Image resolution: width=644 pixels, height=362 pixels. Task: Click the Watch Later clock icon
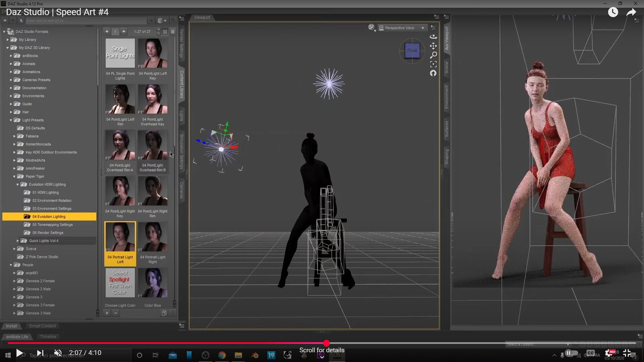click(613, 12)
